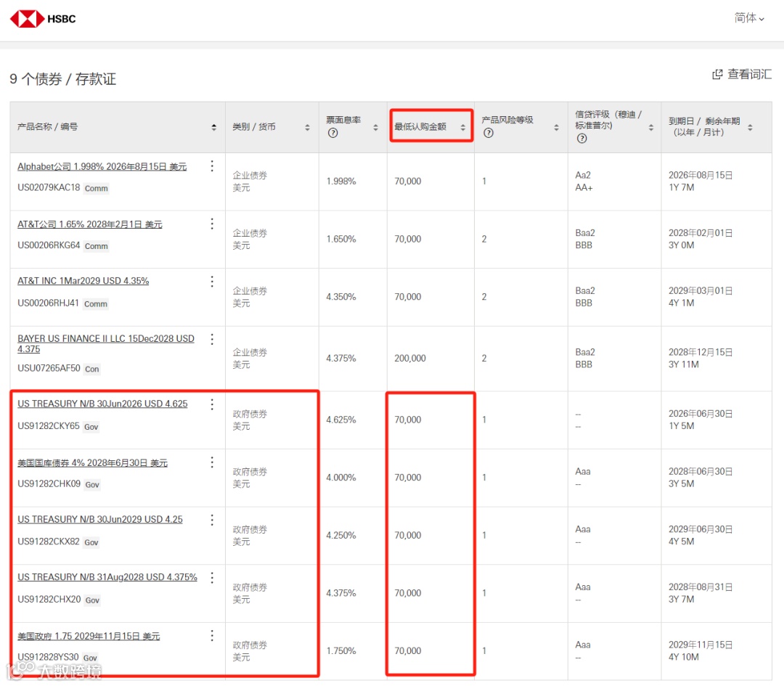Click Comm tag beside US00206RKG64
The image size is (784, 686).
(x=97, y=246)
